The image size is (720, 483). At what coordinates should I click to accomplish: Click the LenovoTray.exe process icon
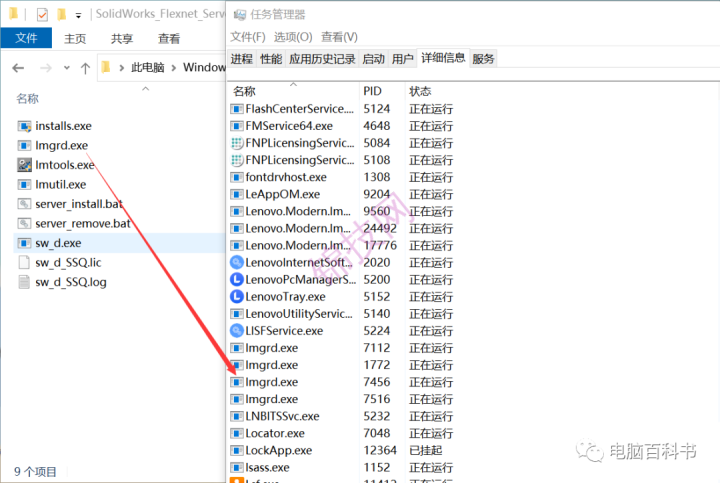click(236, 297)
